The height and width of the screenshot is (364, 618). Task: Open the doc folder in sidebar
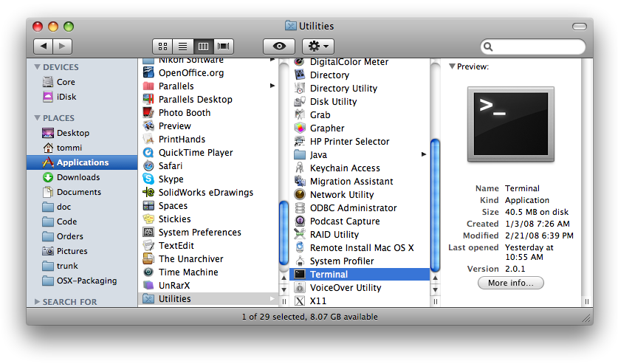(x=82, y=207)
